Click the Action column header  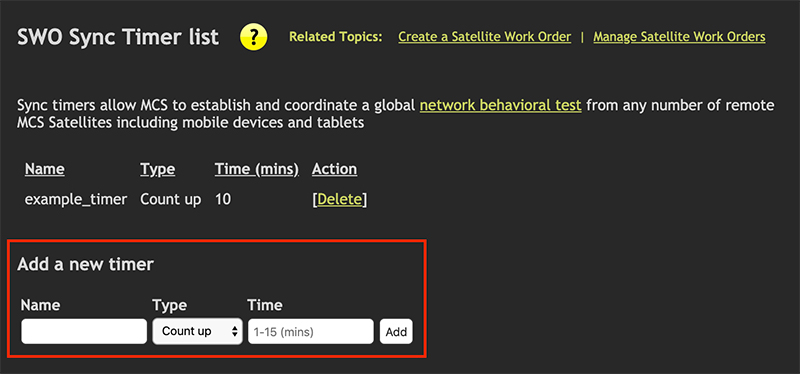click(334, 169)
